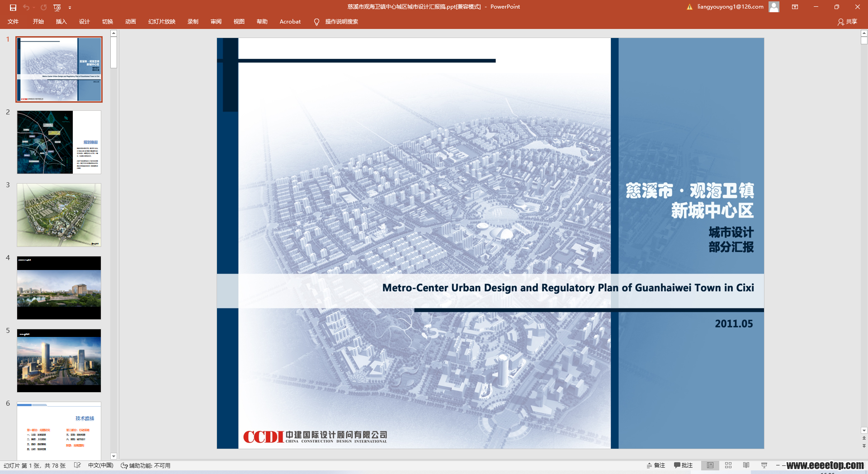
Task: Switch to the 切换 ribbon tab
Action: [108, 21]
